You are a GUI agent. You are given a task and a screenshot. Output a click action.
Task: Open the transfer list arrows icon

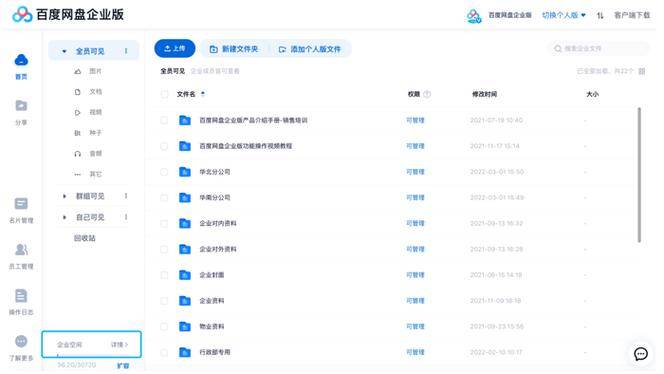pyautogui.click(x=600, y=16)
